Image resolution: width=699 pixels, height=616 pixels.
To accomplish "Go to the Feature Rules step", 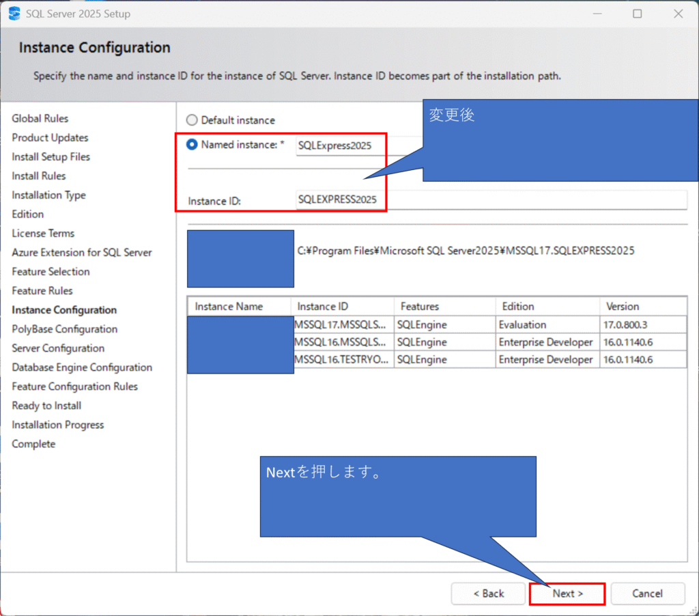I will point(42,291).
